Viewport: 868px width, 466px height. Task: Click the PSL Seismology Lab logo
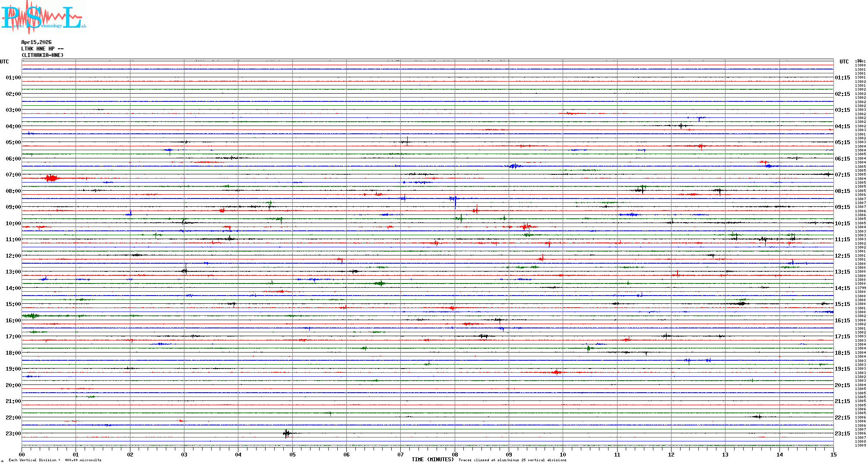pyautogui.click(x=43, y=17)
